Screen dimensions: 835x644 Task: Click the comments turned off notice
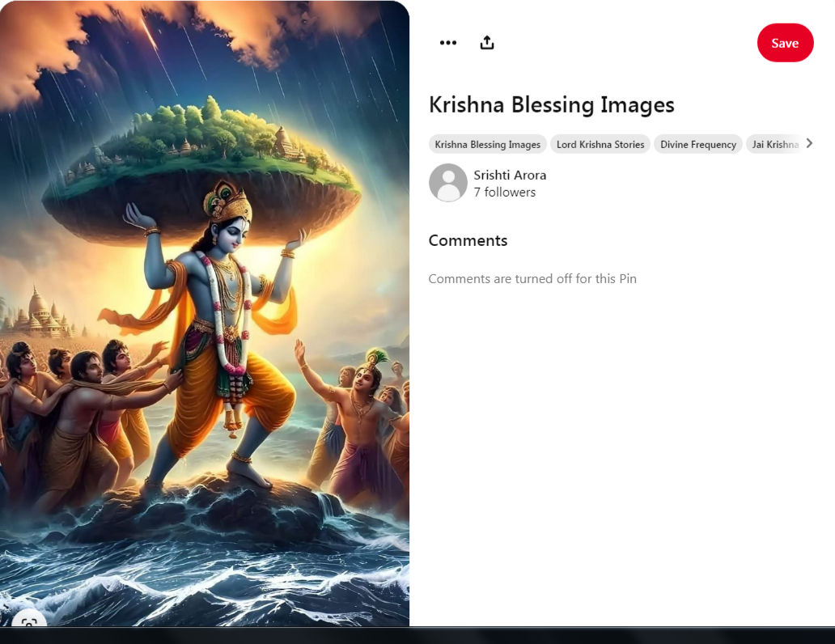(x=532, y=278)
